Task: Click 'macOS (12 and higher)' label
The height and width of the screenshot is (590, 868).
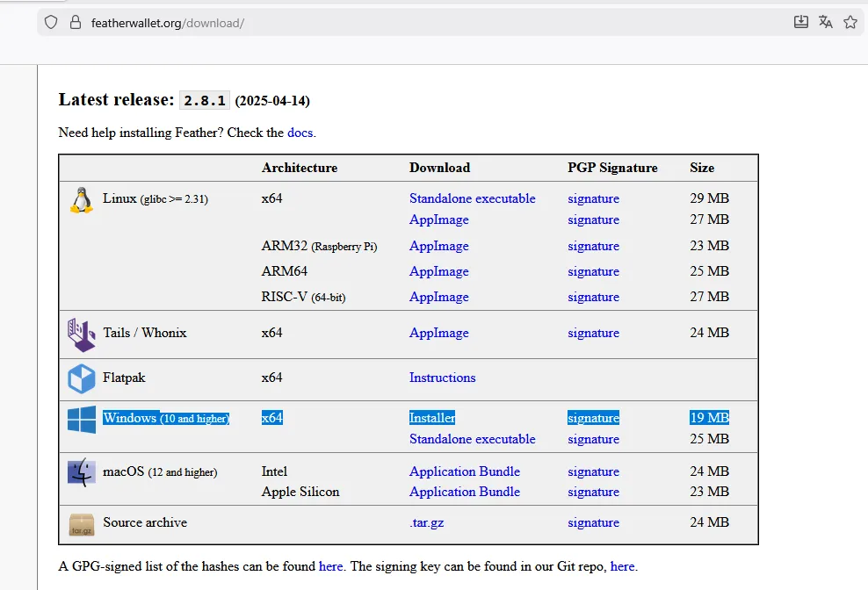Action: [x=160, y=472]
